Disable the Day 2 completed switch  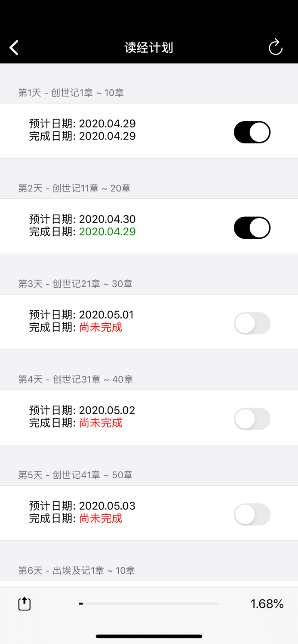pyautogui.click(x=252, y=228)
